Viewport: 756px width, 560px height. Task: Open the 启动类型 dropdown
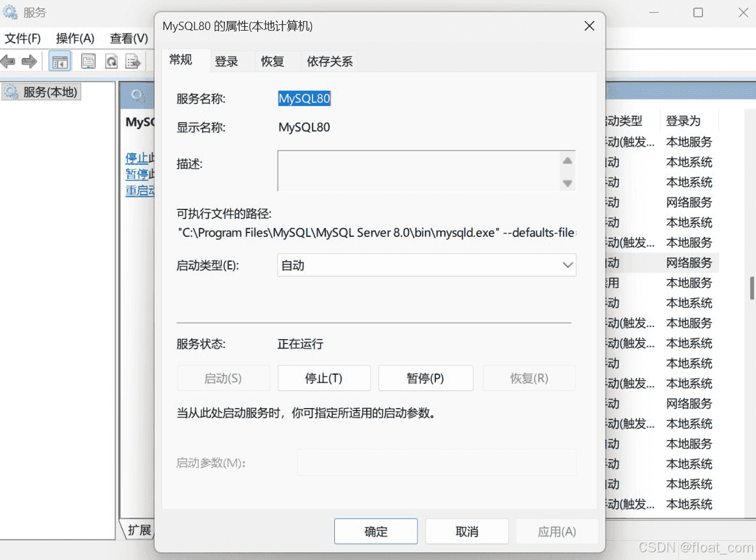click(x=427, y=265)
